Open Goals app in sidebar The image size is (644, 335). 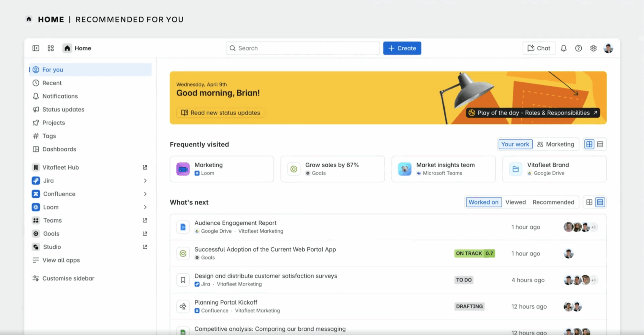51,233
